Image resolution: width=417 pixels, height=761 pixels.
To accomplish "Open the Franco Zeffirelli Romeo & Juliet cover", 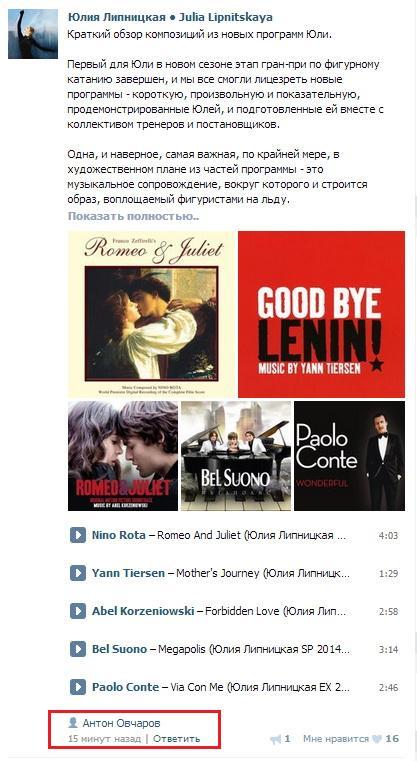I will coord(151,314).
